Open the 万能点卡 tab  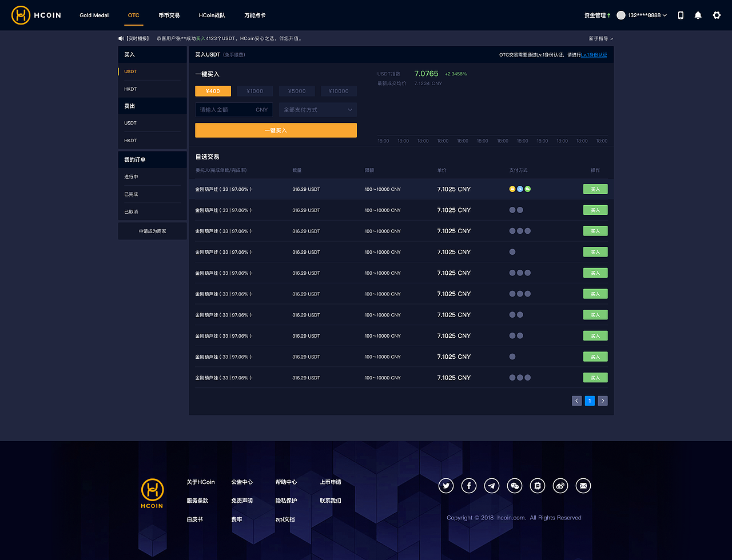click(254, 15)
